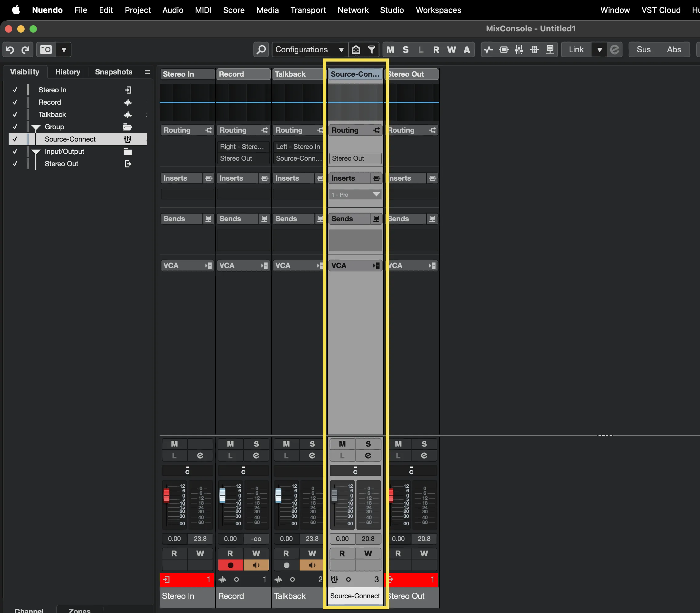700x613 pixels.
Task: Collapse the Input/Output folder
Action: (x=36, y=152)
